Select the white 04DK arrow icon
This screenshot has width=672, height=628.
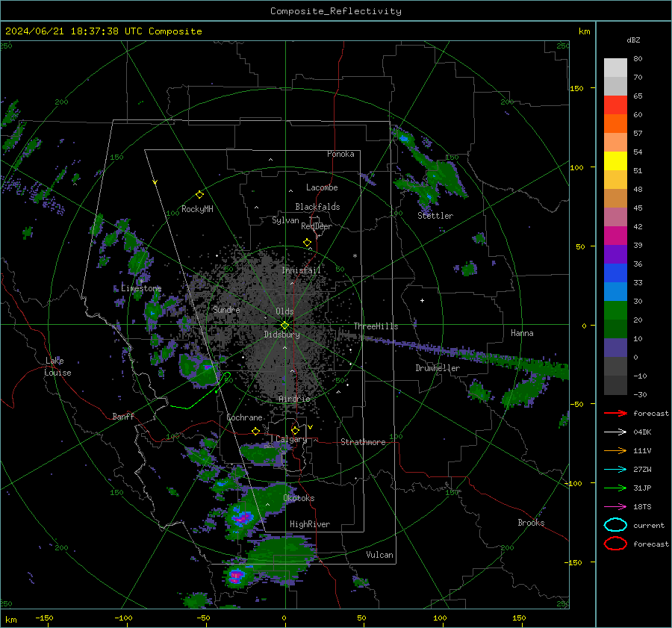[615, 432]
